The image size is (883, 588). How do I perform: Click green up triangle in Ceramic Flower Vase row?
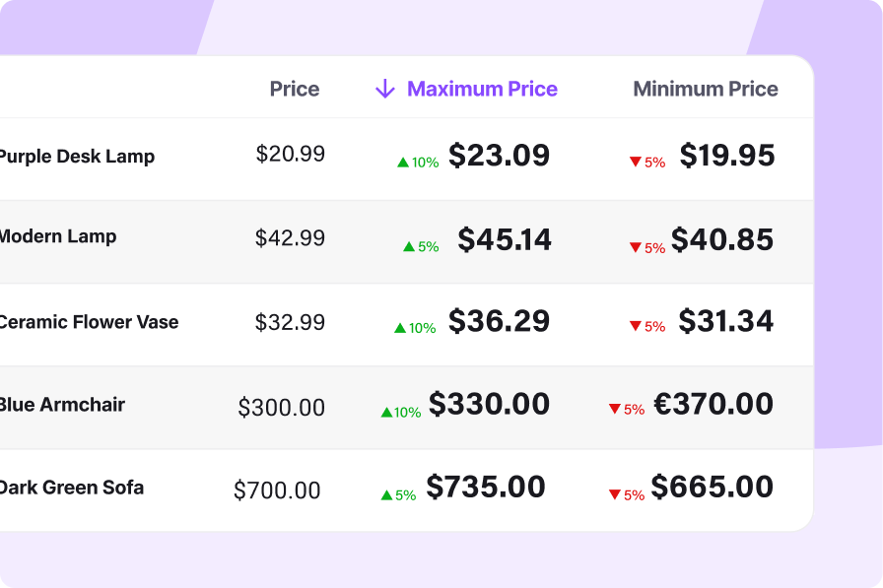click(x=400, y=328)
